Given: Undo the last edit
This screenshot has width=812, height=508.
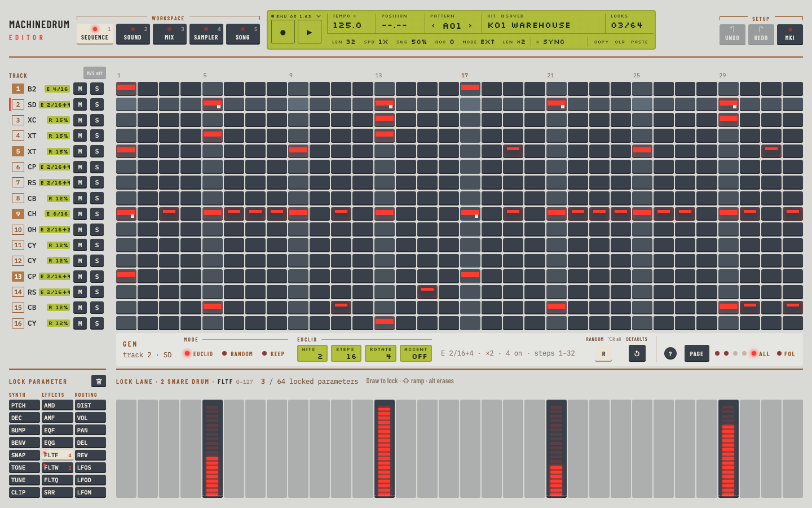Looking at the screenshot, I should coord(732,34).
